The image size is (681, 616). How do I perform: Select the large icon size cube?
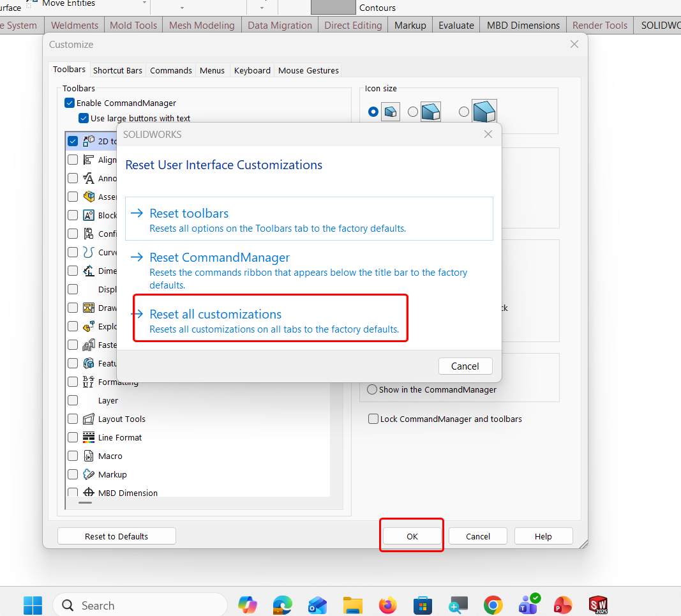[484, 111]
